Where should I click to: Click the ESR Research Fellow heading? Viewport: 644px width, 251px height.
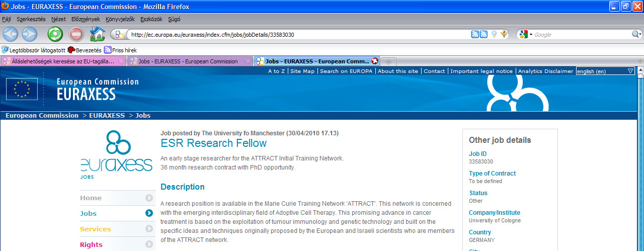[214, 143]
